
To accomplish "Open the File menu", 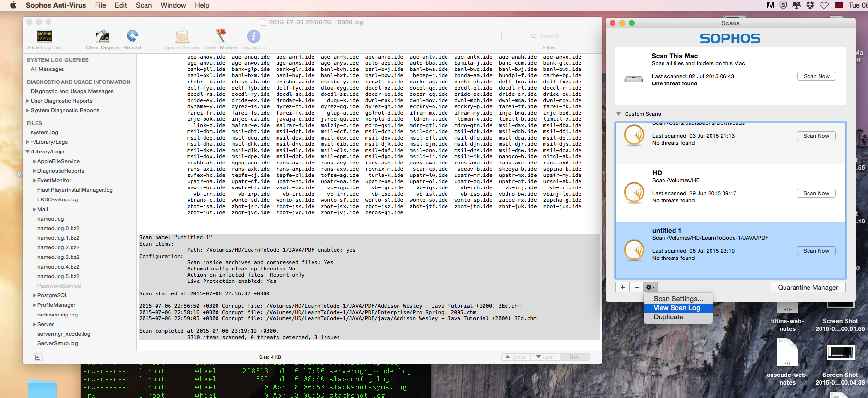I will pyautogui.click(x=100, y=5).
